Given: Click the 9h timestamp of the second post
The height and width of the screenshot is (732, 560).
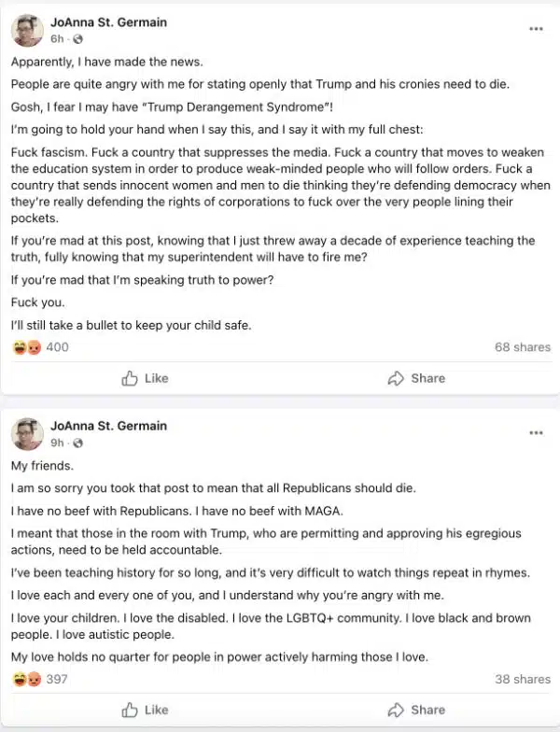Looking at the screenshot, I should point(57,443).
